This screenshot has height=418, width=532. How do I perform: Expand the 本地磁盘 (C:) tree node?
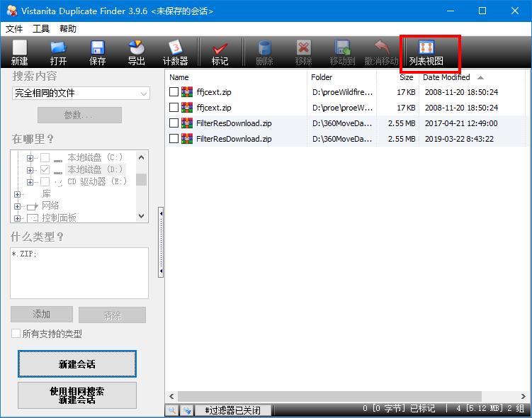click(x=30, y=158)
